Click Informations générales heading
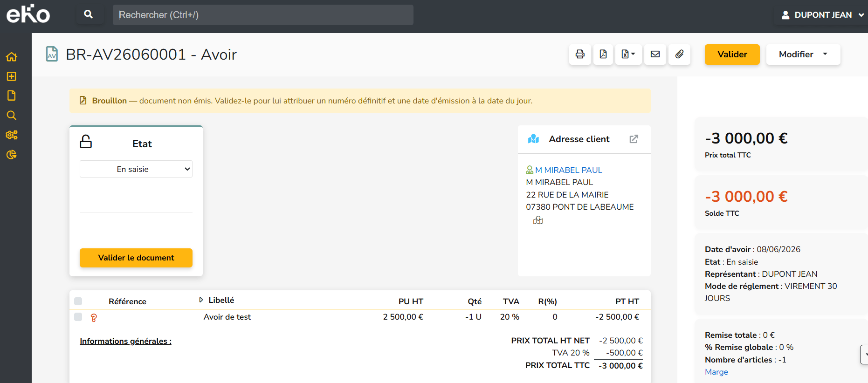868x383 pixels. pyautogui.click(x=126, y=341)
